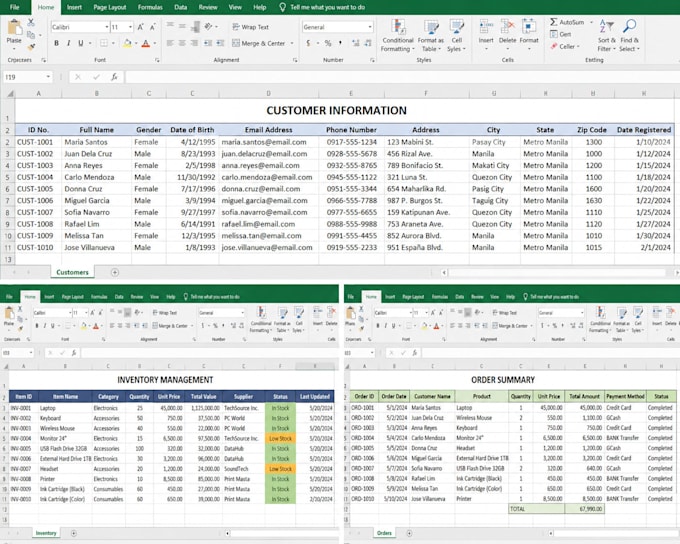This screenshot has height=544, width=680.
Task: Click the Name Box showing I19
Action: pos(27,77)
